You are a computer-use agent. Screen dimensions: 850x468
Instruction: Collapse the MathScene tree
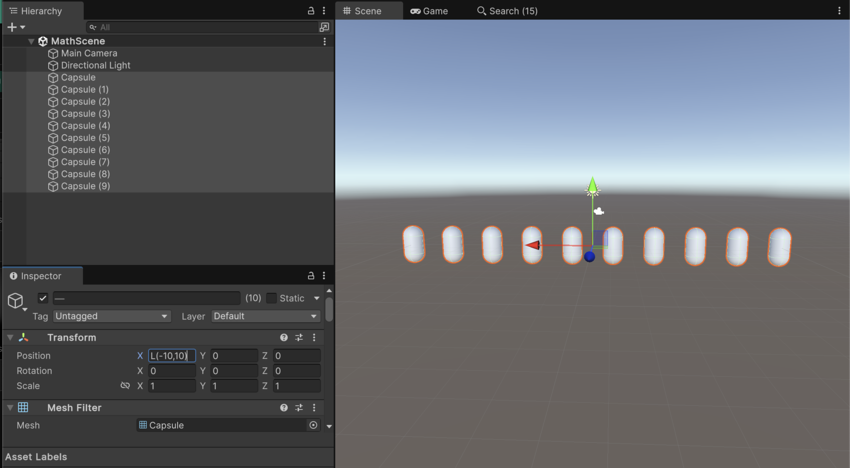pos(31,41)
